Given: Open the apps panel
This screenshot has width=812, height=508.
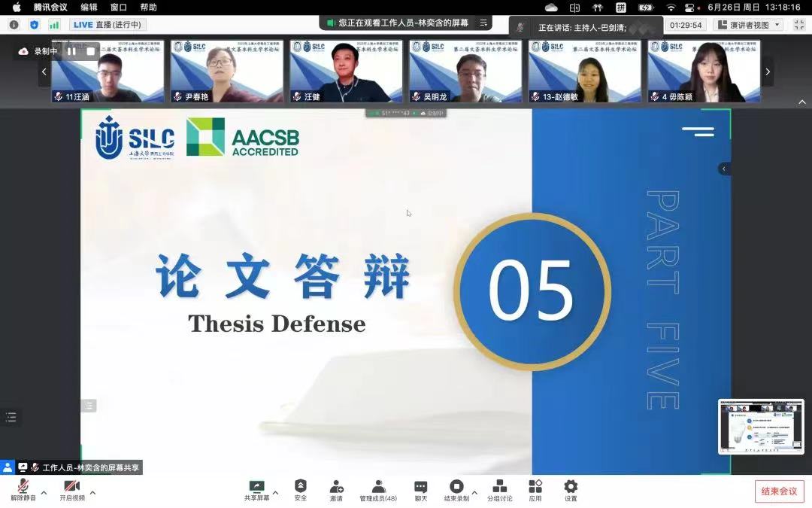Looking at the screenshot, I should click(x=535, y=487).
